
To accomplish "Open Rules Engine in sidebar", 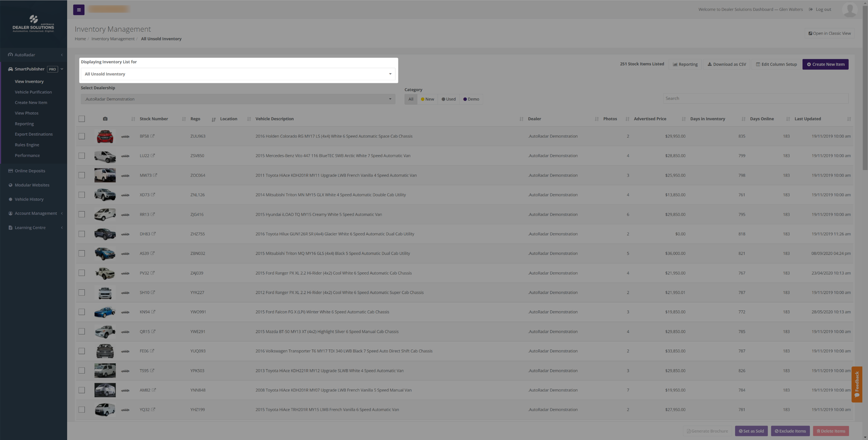I will [27, 145].
